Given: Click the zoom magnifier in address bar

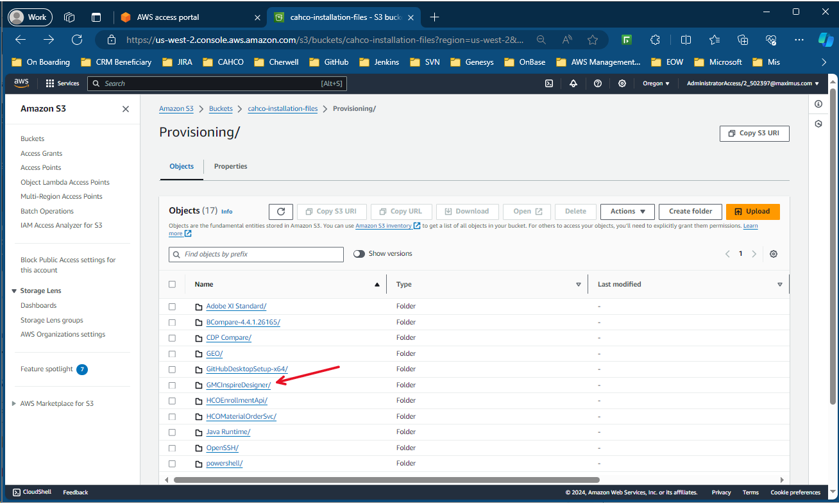Looking at the screenshot, I should click(541, 40).
